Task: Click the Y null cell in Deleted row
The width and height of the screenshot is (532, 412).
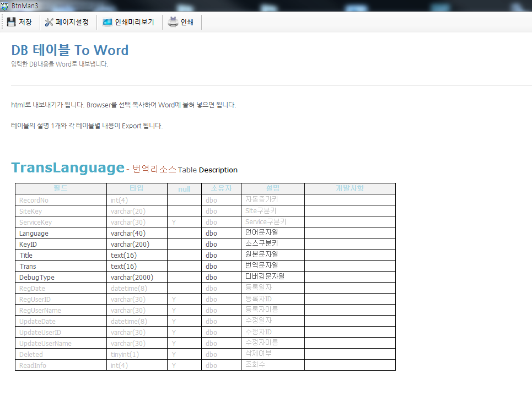Action: click(x=184, y=354)
